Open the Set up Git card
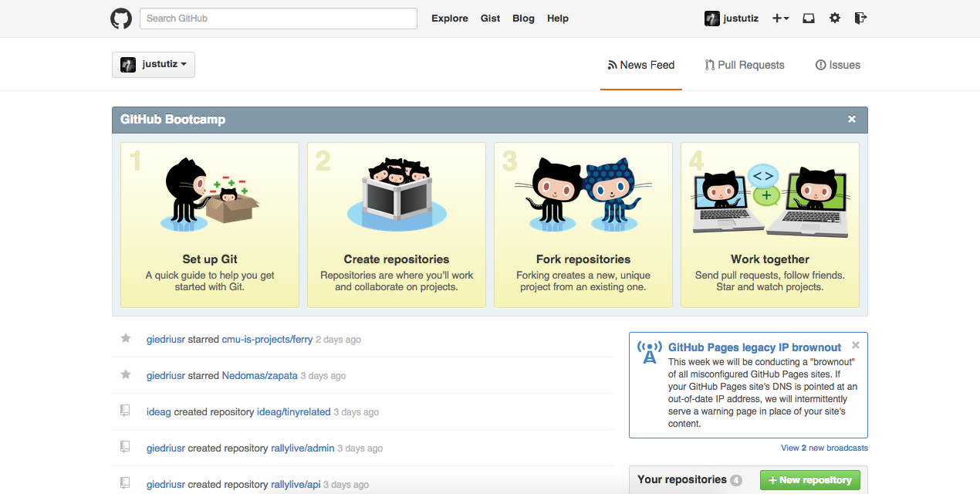The image size is (980, 494). pyautogui.click(x=210, y=225)
